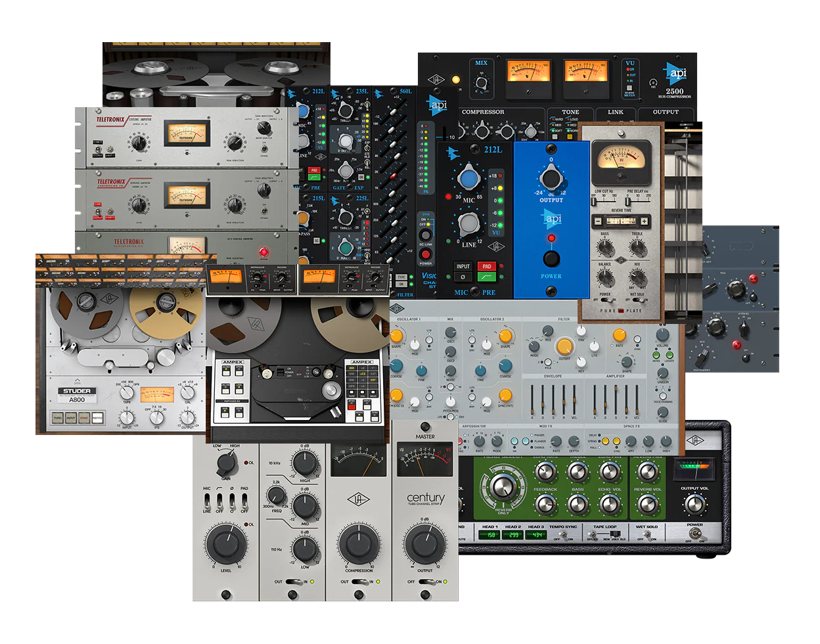The image size is (820, 644).
Task: Click the INPUT button on 212L preamp
Action: [x=463, y=266]
